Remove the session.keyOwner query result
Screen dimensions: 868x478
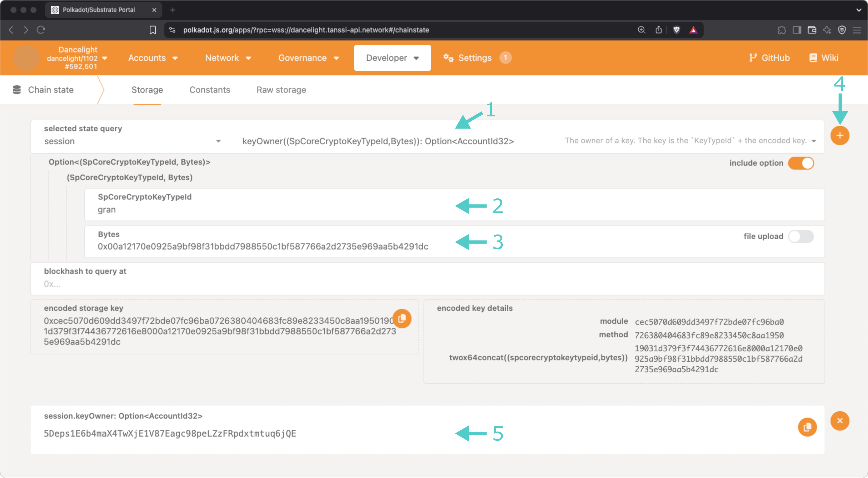(839, 421)
